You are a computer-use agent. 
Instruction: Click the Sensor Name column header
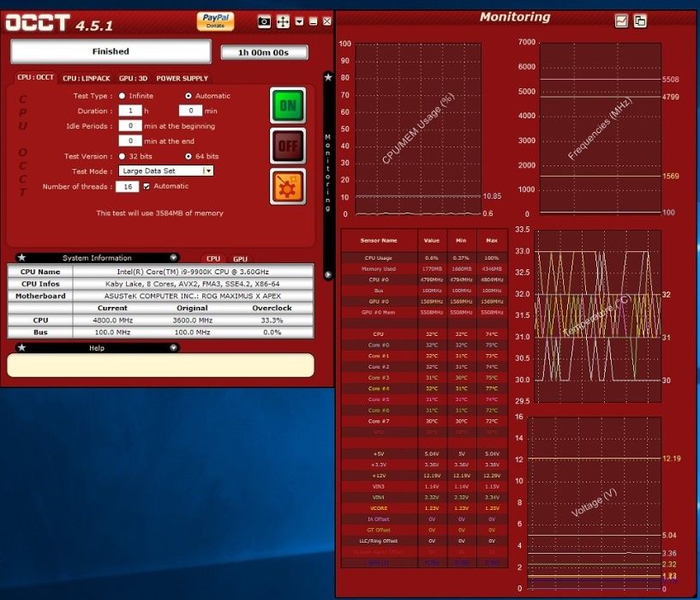pos(379,240)
